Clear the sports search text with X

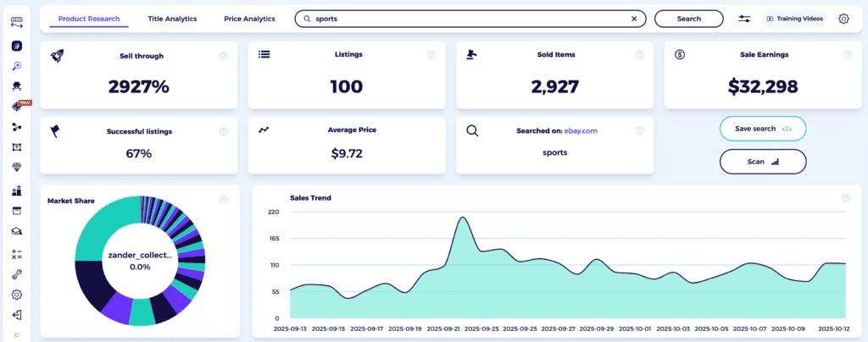[x=634, y=19]
